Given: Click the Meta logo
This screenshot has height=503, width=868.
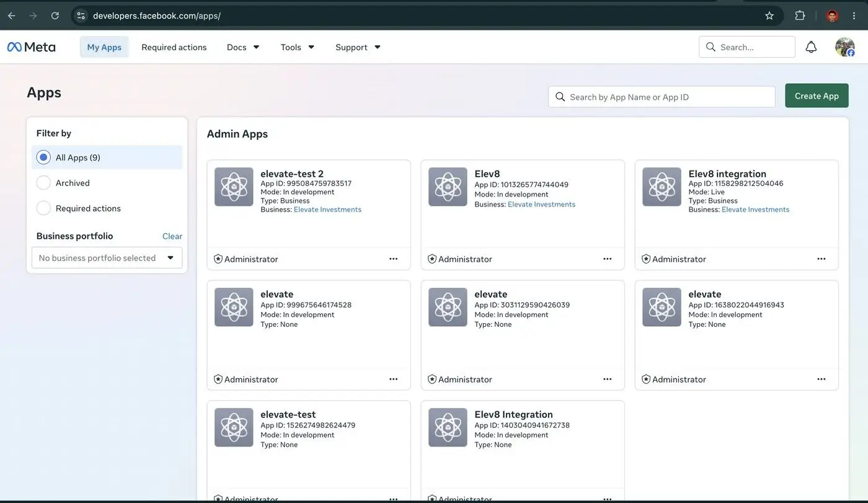Looking at the screenshot, I should [31, 47].
